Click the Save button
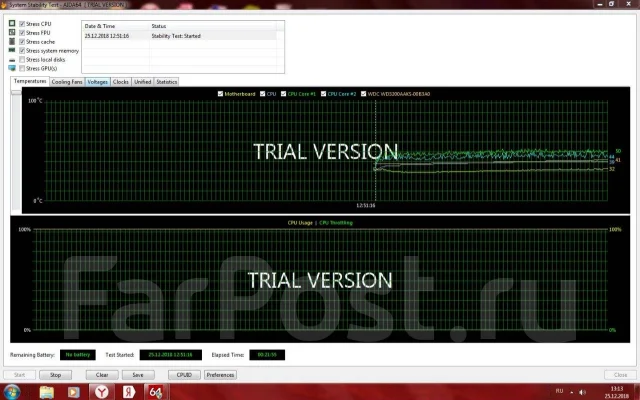Viewport: 640px width, 400px height. tap(138, 375)
